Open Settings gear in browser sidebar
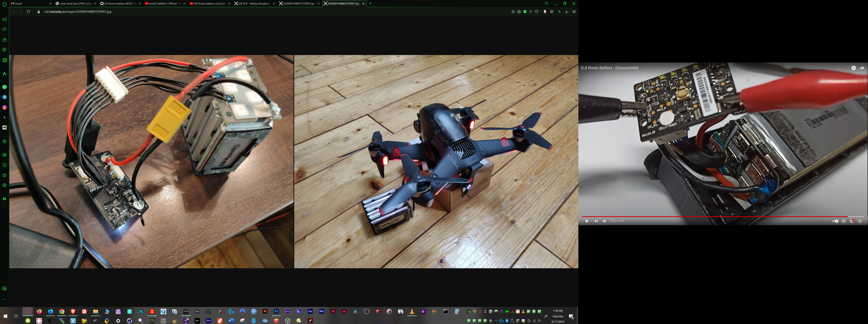Screen dimensions: 868x324 pyautogui.click(x=4, y=185)
